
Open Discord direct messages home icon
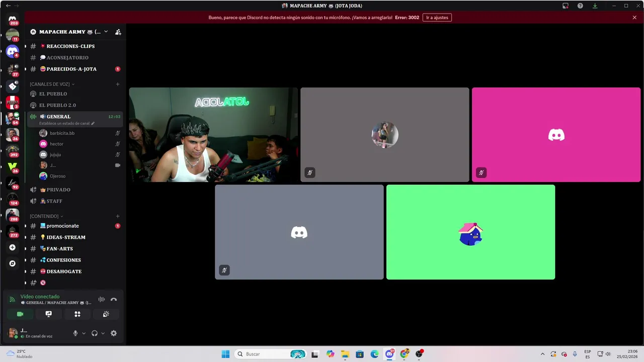point(13,19)
